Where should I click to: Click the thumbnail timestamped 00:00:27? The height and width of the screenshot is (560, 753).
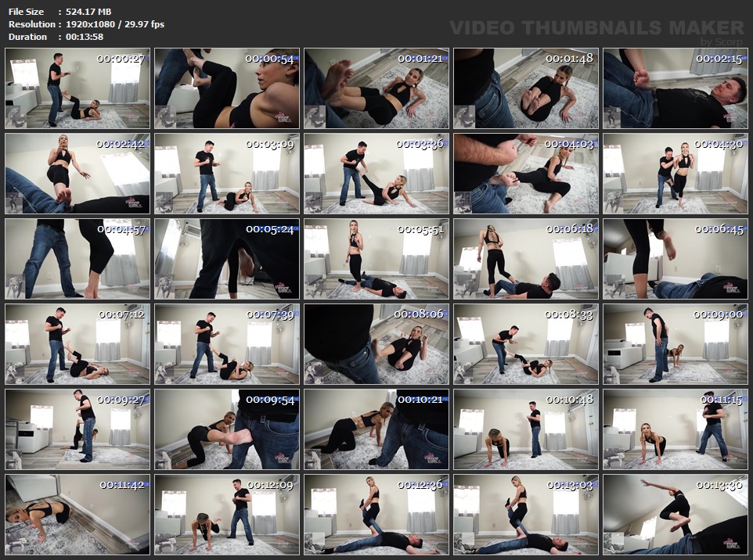pos(77,88)
